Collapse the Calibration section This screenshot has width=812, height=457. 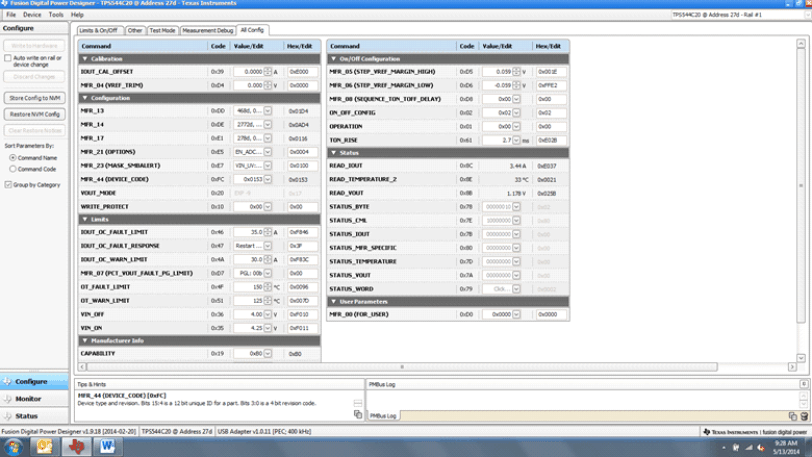coord(85,59)
